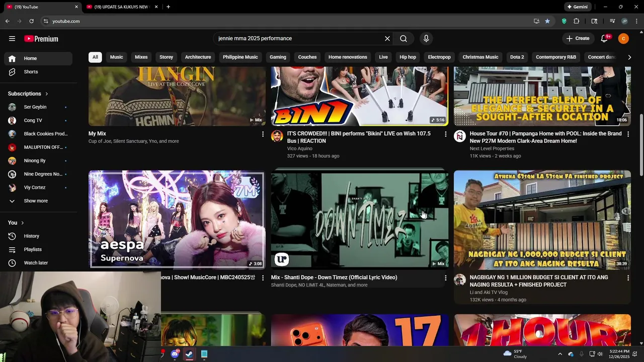This screenshot has width=644, height=362.
Task: Play aespa Supernova thumbnail
Action: pos(177,219)
